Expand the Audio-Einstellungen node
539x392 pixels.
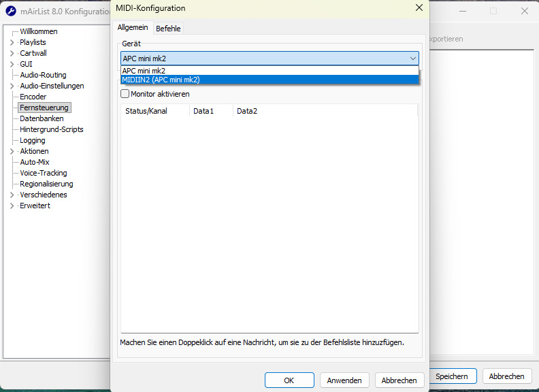[x=12, y=86]
